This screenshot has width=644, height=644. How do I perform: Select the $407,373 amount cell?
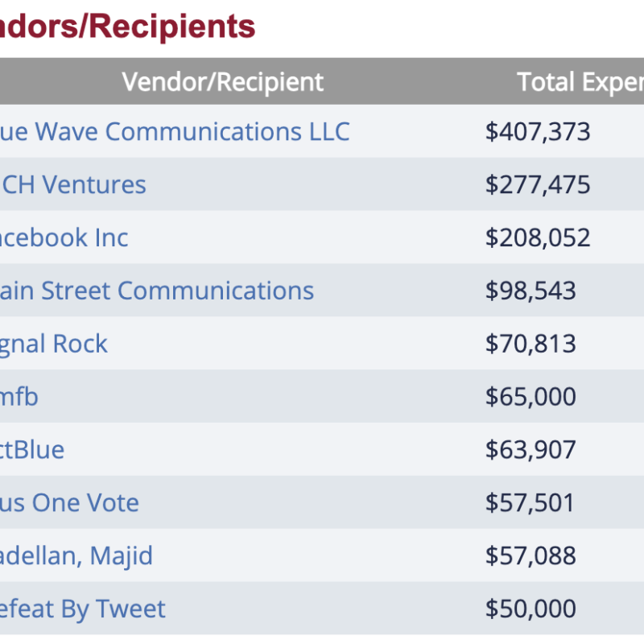538,131
